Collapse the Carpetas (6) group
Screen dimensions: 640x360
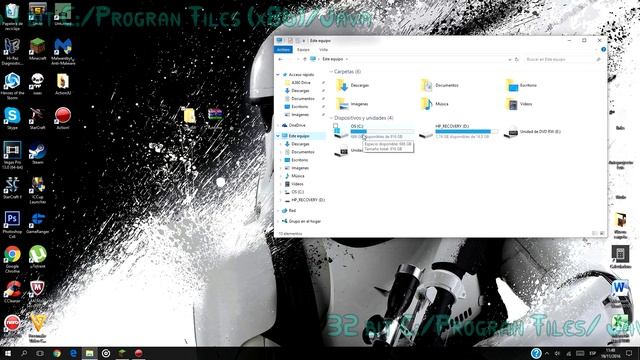tap(331, 72)
